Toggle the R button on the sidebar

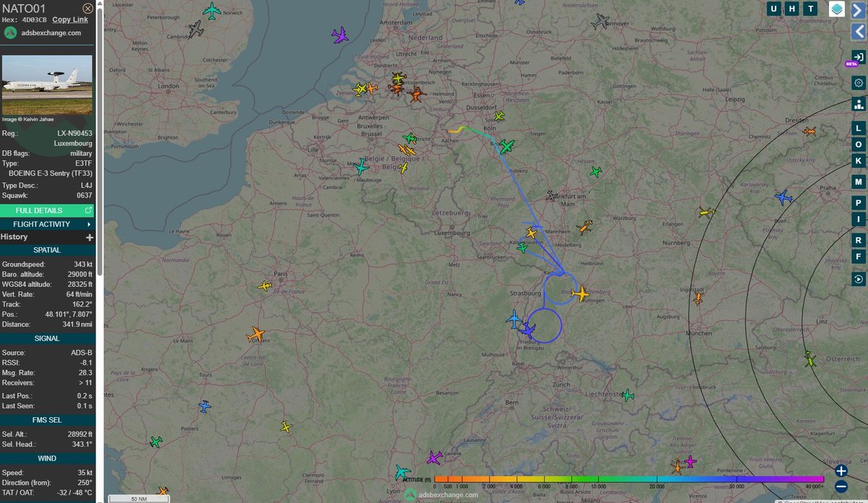click(859, 240)
